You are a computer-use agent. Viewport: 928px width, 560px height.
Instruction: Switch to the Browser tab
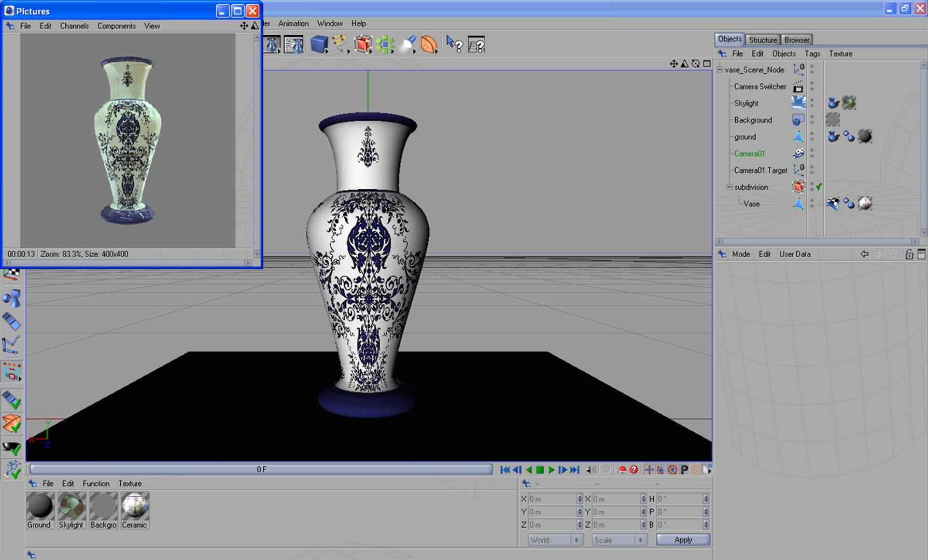click(x=796, y=40)
